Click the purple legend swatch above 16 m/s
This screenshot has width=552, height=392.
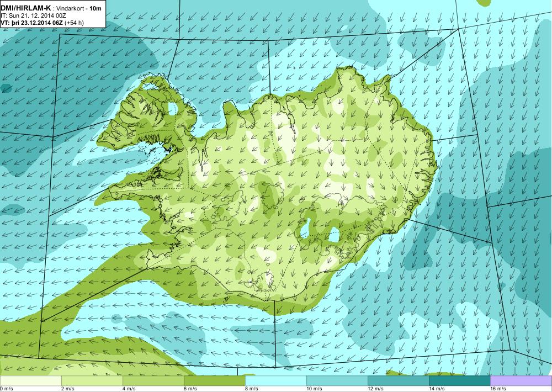[x=521, y=381]
